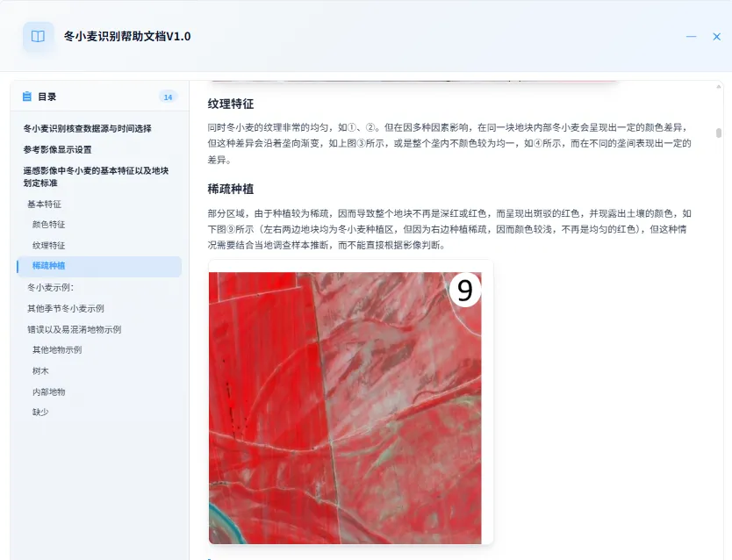732x560 pixels.
Task: Select 基本特征 in the contents
Action: tap(44, 204)
